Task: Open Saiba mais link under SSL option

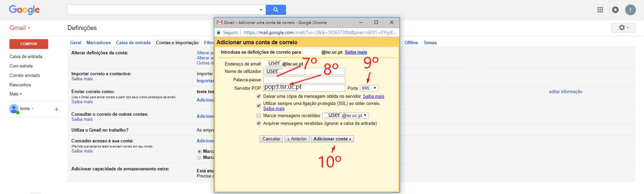Action: click(274, 109)
